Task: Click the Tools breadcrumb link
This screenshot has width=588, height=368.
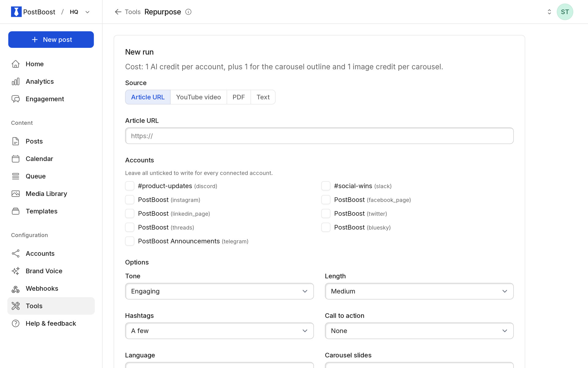Action: click(133, 12)
